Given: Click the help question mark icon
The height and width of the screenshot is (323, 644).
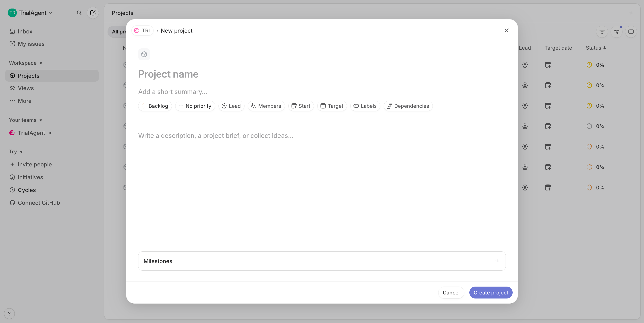Looking at the screenshot, I should 10,313.
